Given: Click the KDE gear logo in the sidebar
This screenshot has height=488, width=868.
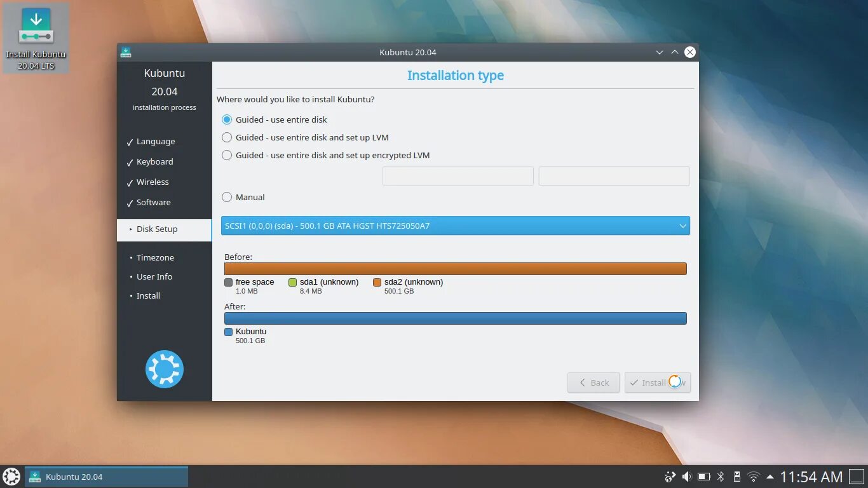Looking at the screenshot, I should click(165, 369).
